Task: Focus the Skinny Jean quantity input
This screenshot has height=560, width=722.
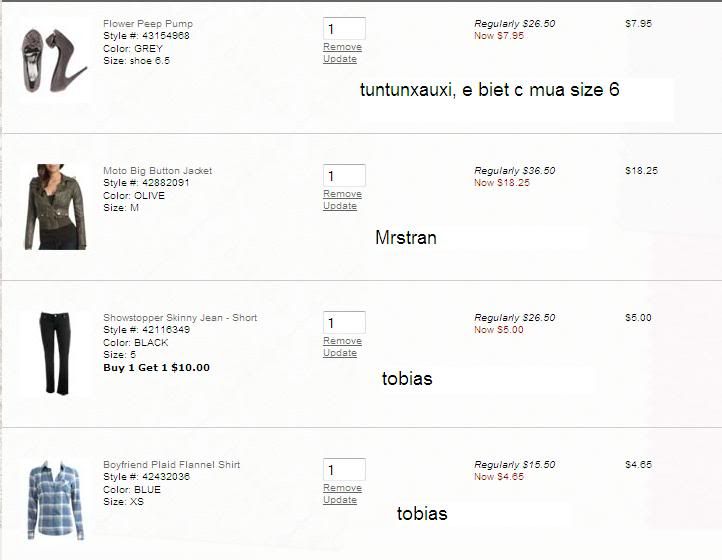Action: pyautogui.click(x=344, y=323)
